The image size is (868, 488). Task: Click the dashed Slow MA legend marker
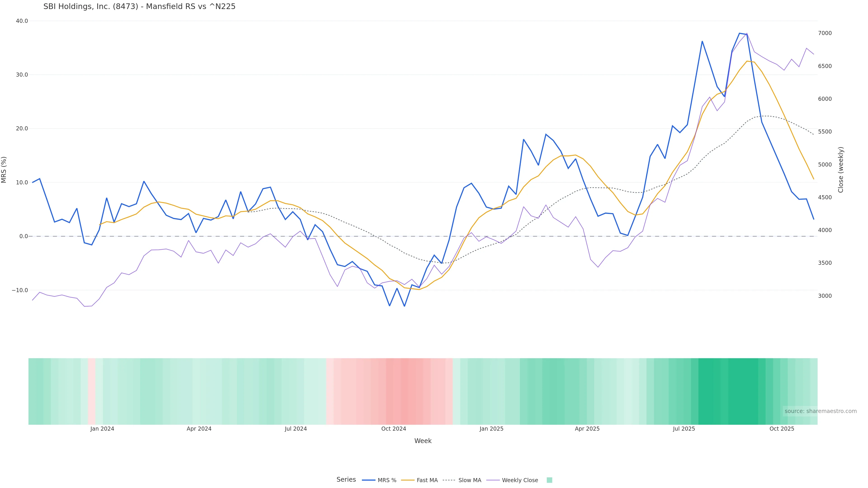coord(449,480)
